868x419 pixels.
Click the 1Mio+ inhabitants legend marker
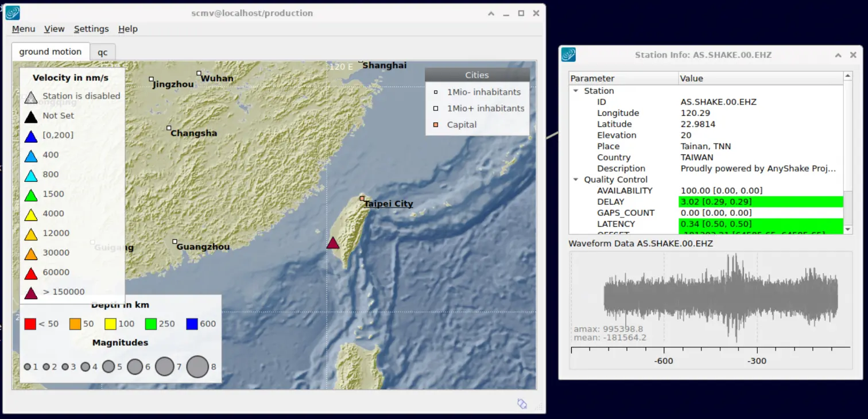click(436, 108)
